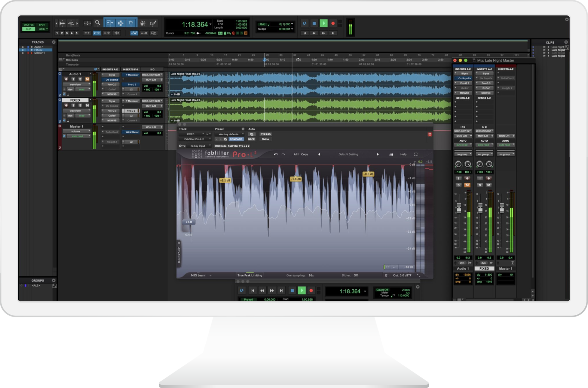Open FIXED track automation read dropdown
This screenshot has height=388, width=588.
(x=83, y=115)
